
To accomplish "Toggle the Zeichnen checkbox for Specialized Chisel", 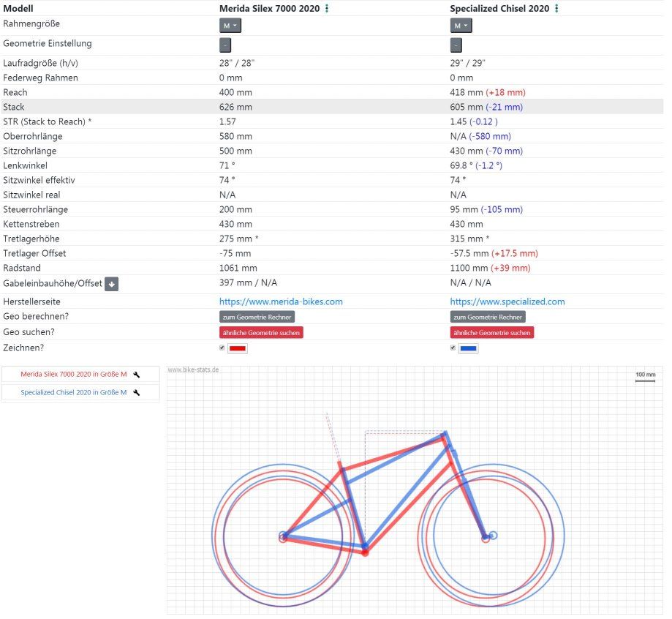I will pos(453,348).
